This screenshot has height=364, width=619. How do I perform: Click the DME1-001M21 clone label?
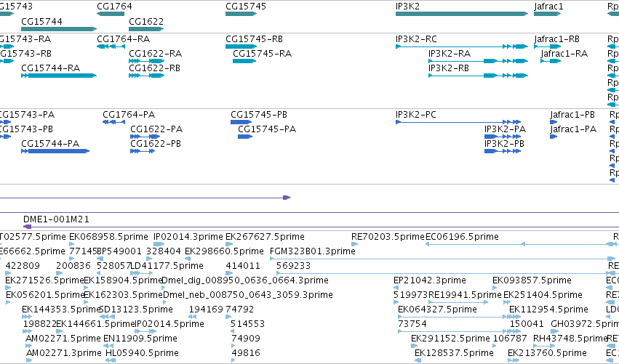point(56,219)
